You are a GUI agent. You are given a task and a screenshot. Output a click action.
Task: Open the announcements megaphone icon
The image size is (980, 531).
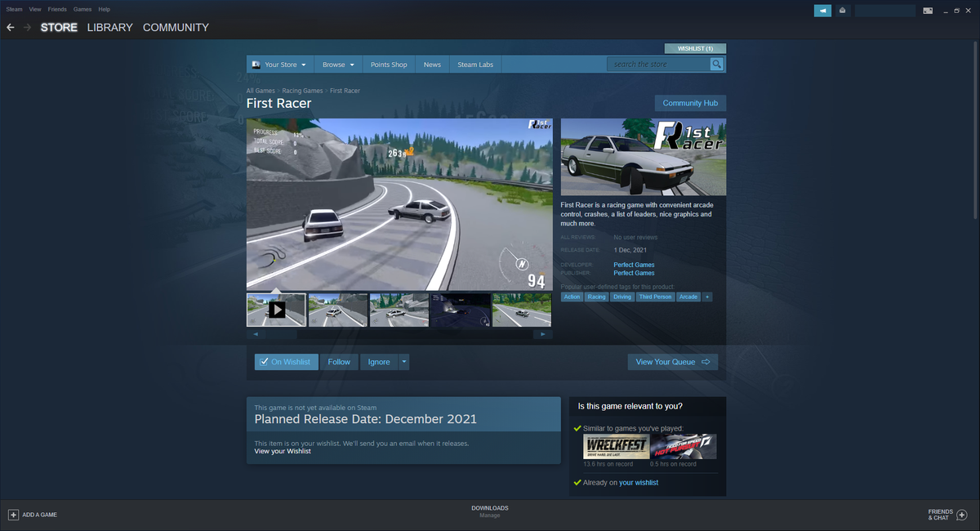pyautogui.click(x=822, y=11)
